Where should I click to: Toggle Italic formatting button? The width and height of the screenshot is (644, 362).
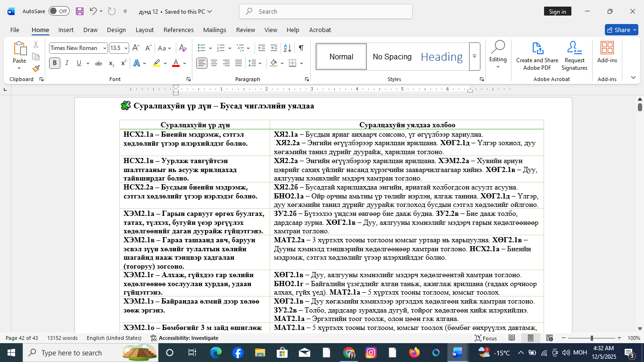coord(66,63)
